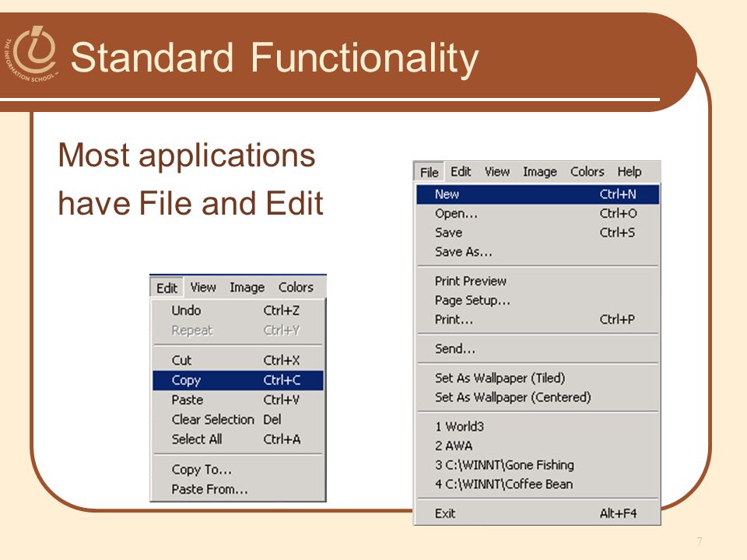747x560 pixels.
Task: Open recent file 2 AWA
Action: (538, 446)
